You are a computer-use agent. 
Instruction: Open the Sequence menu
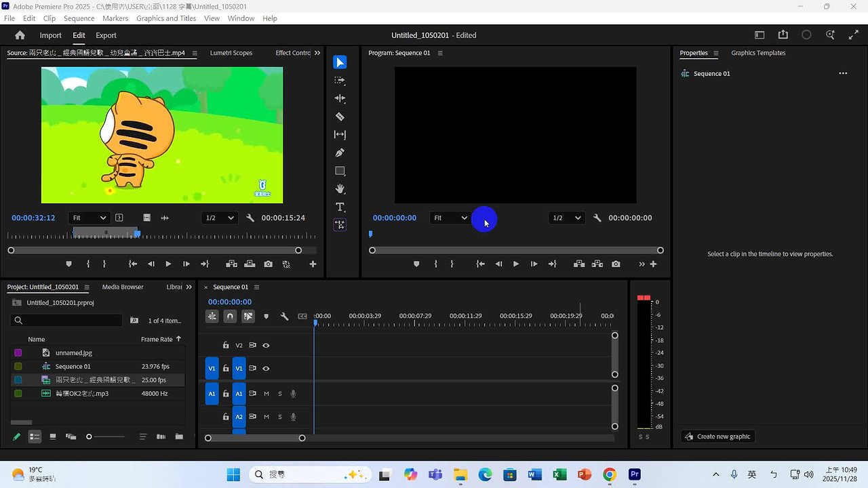[79, 18]
